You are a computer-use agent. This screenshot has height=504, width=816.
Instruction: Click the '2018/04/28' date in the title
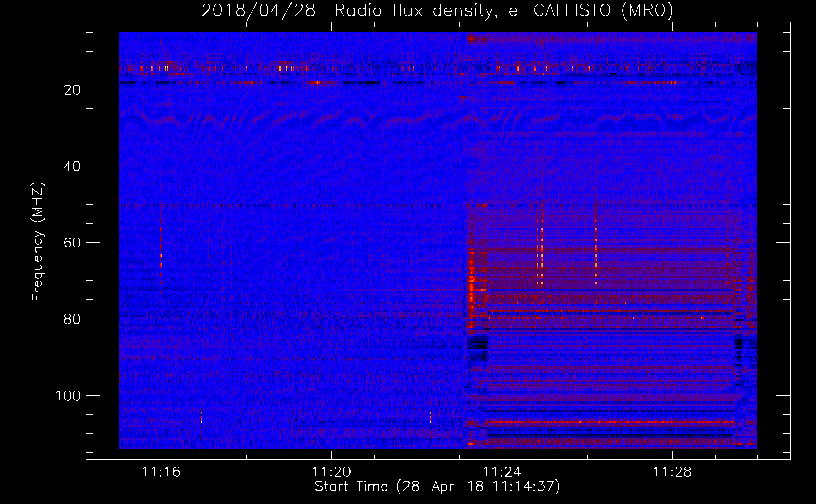click(259, 10)
